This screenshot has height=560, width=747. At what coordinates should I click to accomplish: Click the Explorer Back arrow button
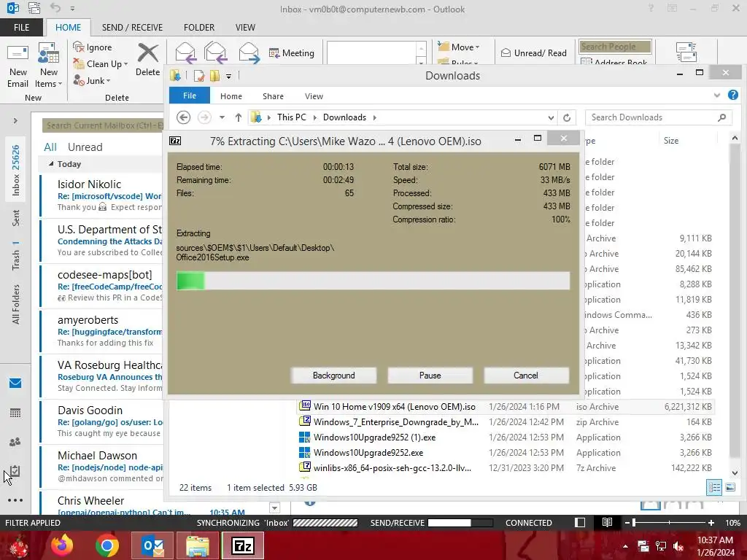click(x=183, y=117)
